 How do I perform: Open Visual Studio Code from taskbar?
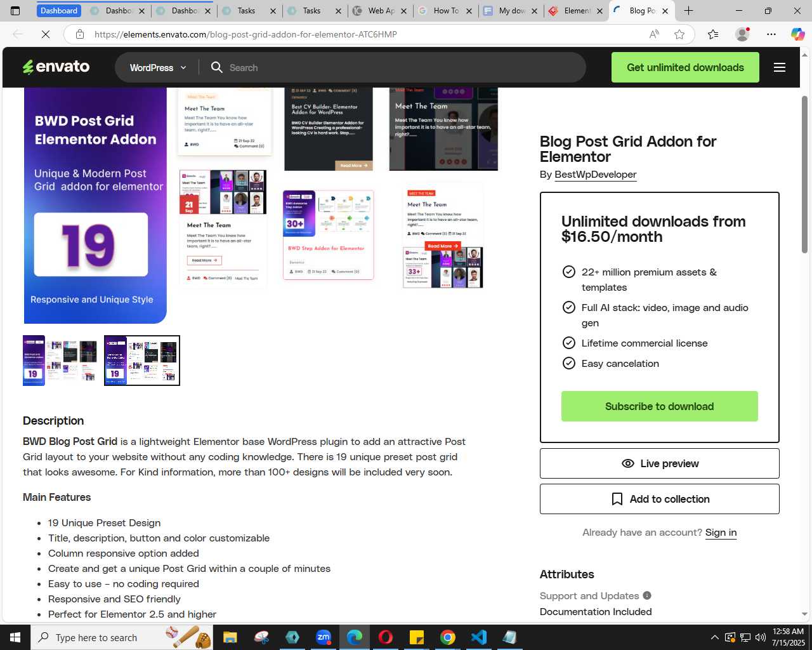click(479, 637)
